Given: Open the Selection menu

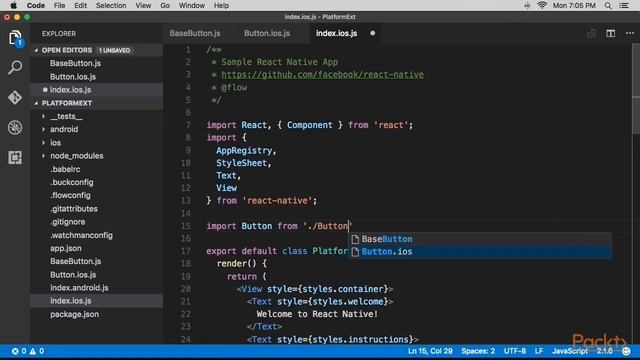Looking at the screenshot, I should coord(111,5).
